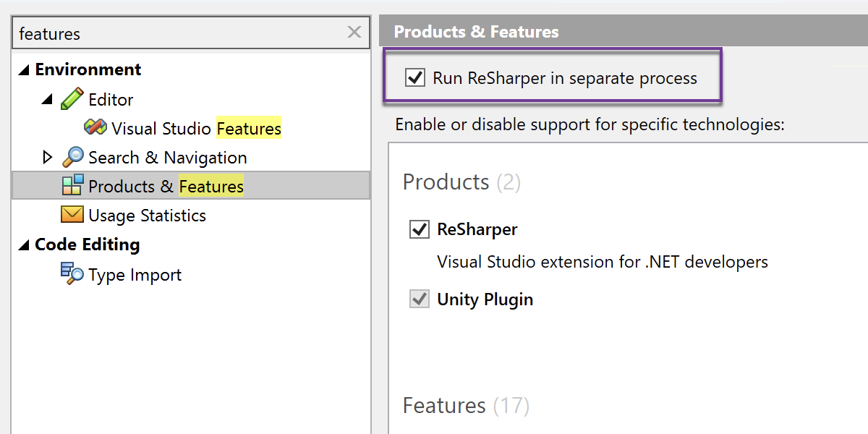
Task: Expand the Search & Navigation node
Action: (48, 157)
